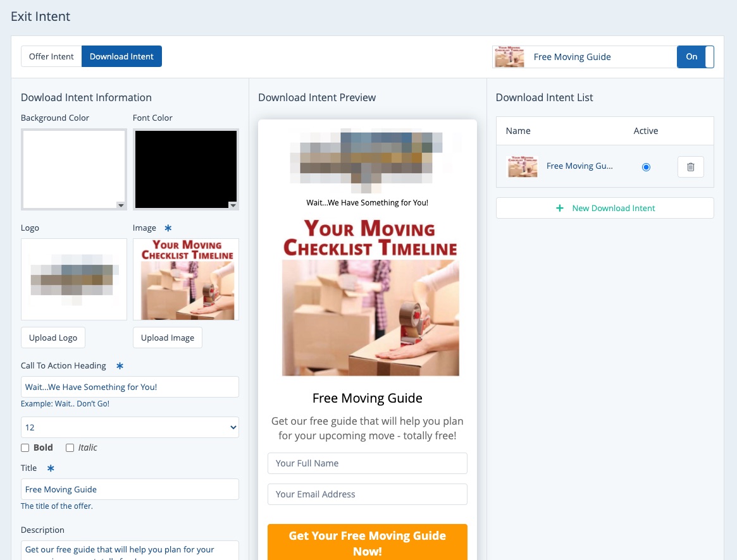
Task: Enable the Bold checkbox
Action: tap(25, 447)
